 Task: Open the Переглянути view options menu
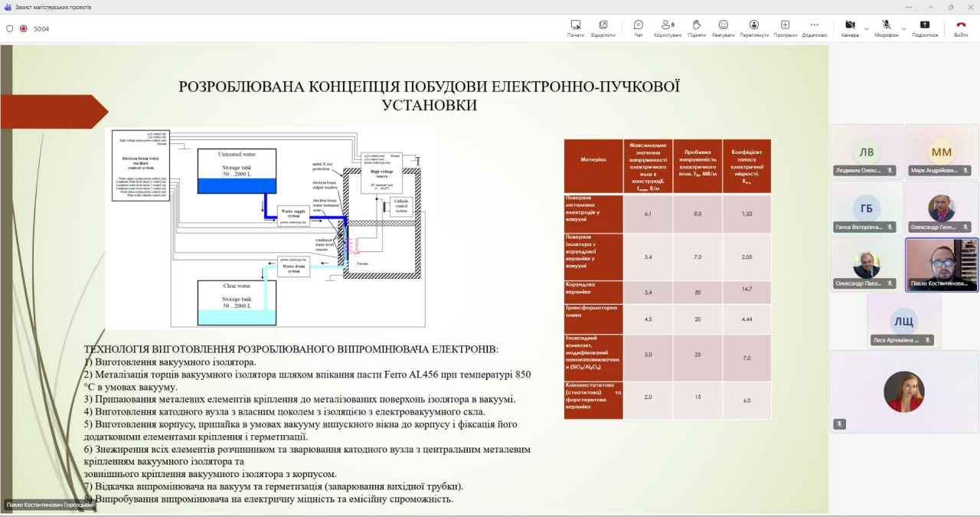pyautogui.click(x=754, y=28)
